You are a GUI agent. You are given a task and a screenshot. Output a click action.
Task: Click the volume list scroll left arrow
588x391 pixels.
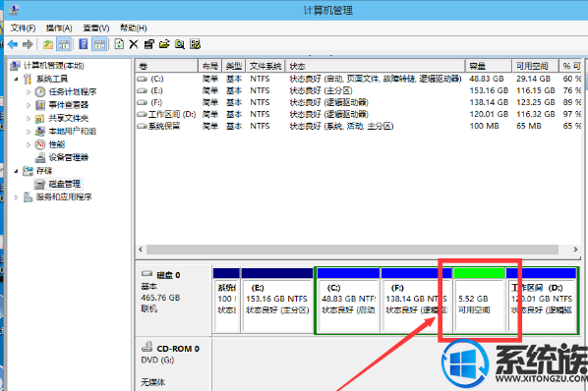point(141,250)
